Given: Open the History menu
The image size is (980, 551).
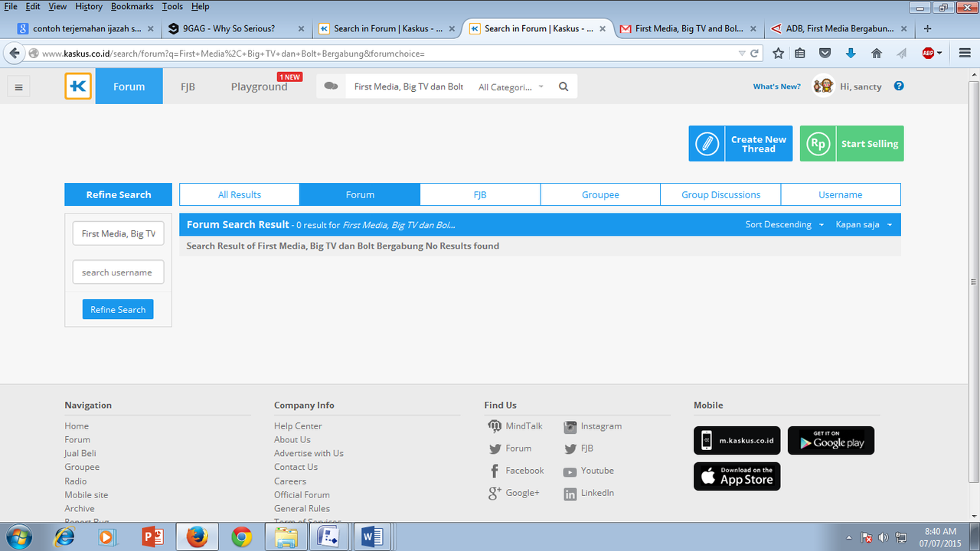Looking at the screenshot, I should [x=89, y=6].
